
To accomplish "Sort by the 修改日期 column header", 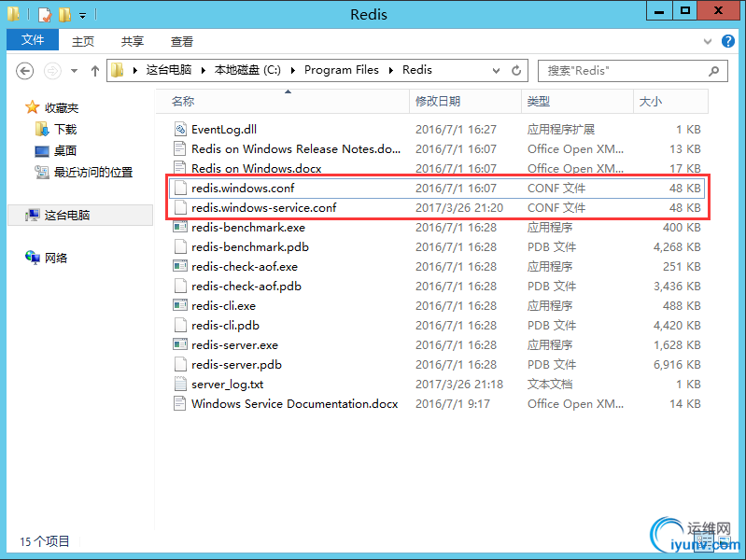I will (465, 102).
